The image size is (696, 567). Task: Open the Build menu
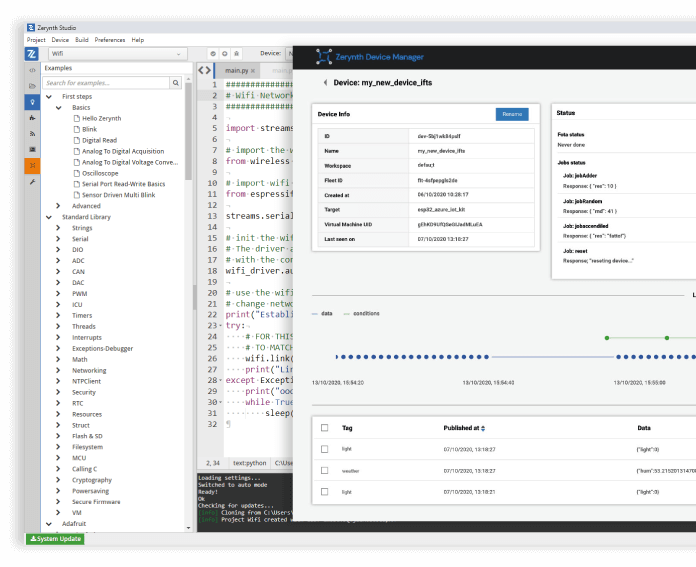[x=82, y=40]
